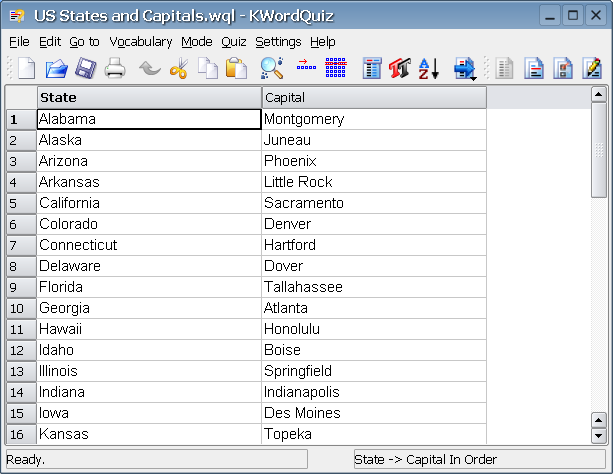Cut selection with the scissors icon
613x474 pixels.
(x=179, y=68)
